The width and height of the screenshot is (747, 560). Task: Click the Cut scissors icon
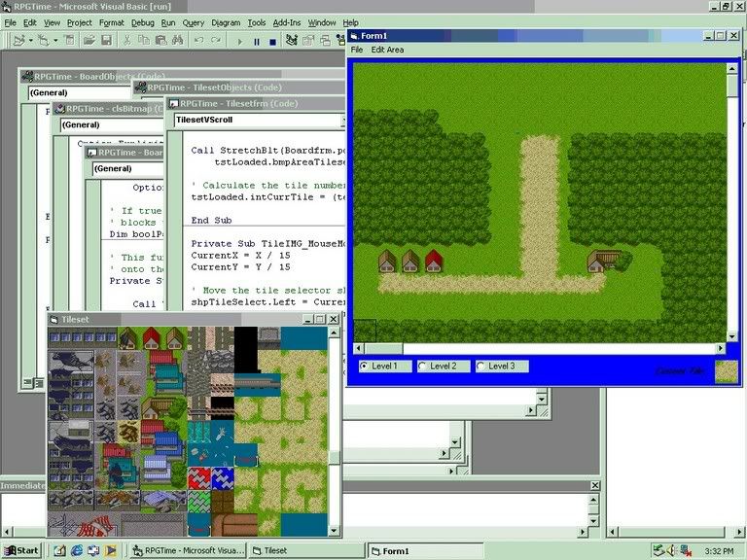click(126, 41)
